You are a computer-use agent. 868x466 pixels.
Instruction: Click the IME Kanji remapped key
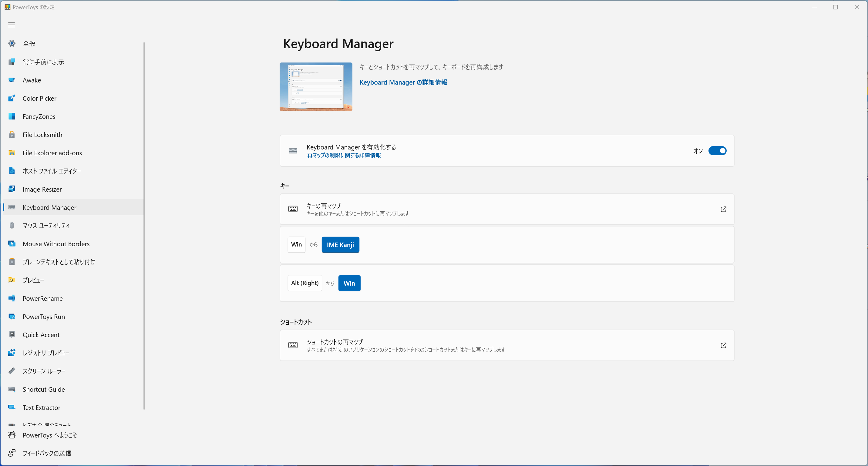pyautogui.click(x=340, y=245)
